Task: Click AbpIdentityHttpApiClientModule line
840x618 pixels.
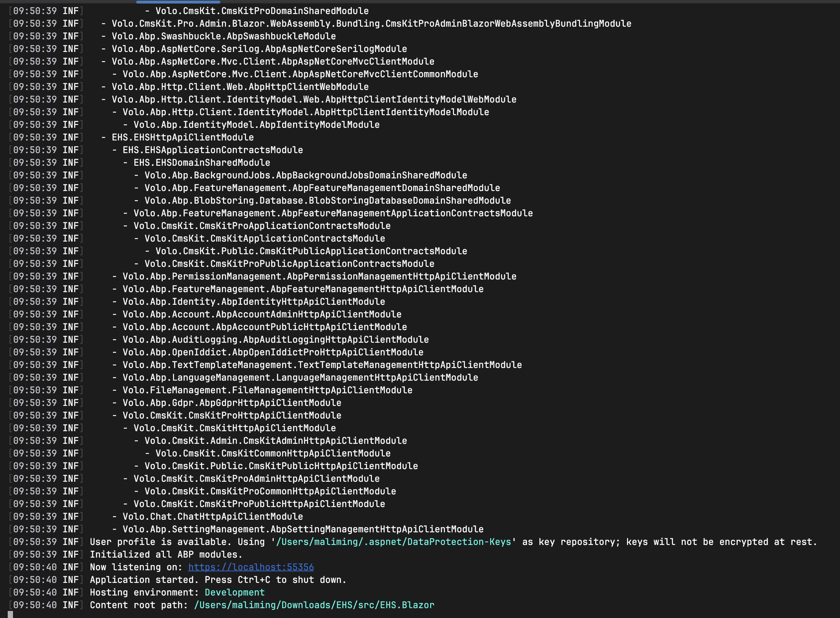Action: point(254,302)
